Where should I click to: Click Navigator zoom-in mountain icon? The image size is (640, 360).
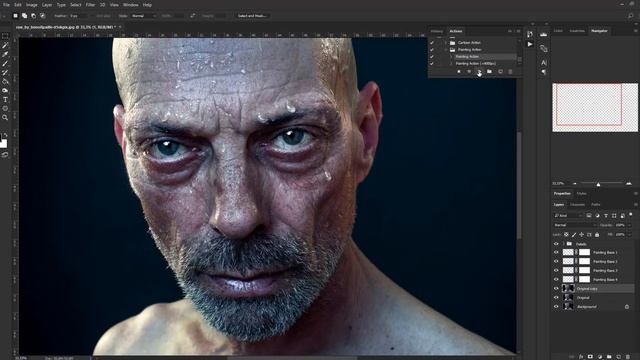pyautogui.click(x=629, y=184)
